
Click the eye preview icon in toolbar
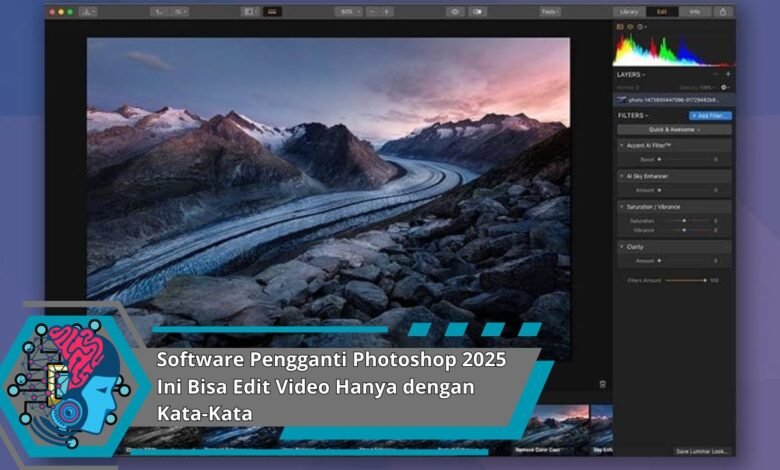[455, 12]
